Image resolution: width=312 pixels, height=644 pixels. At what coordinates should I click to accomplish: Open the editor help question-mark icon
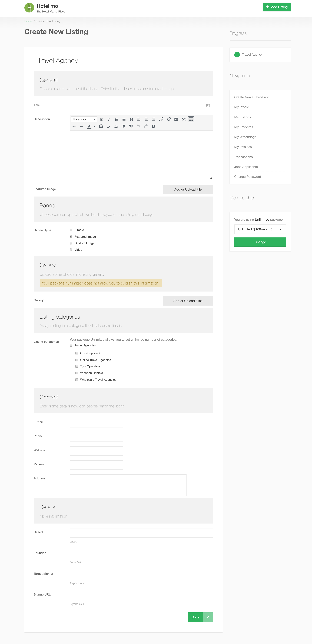[153, 126]
